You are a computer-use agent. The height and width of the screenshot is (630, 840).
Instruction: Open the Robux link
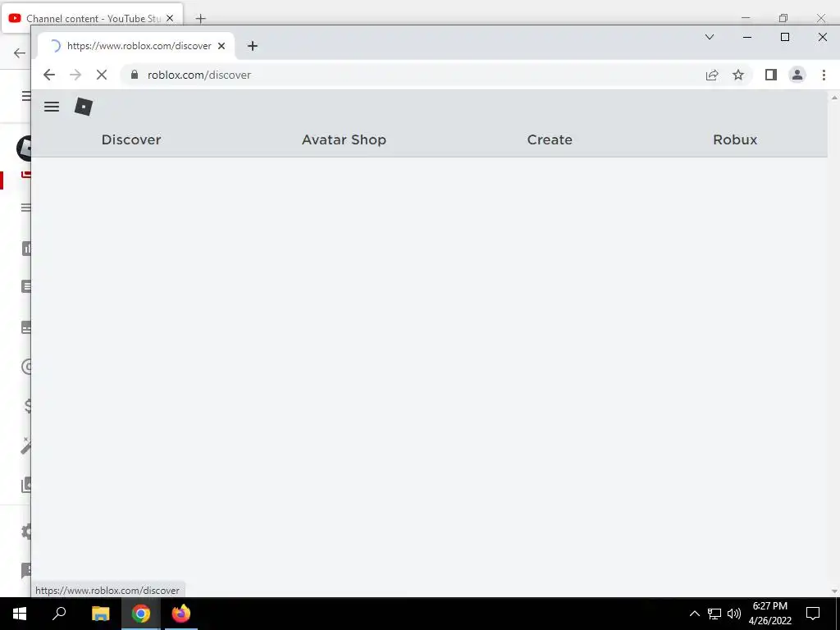(x=735, y=139)
